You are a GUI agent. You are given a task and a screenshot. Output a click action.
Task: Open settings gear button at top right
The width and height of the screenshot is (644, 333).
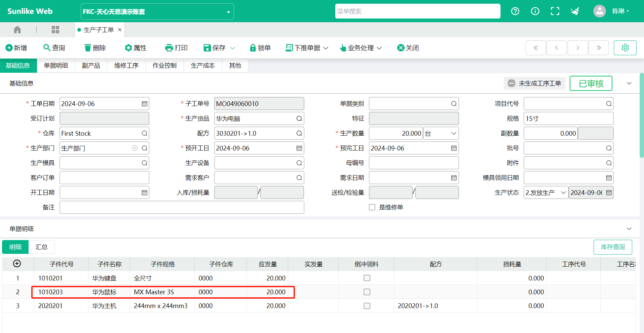pyautogui.click(x=625, y=48)
